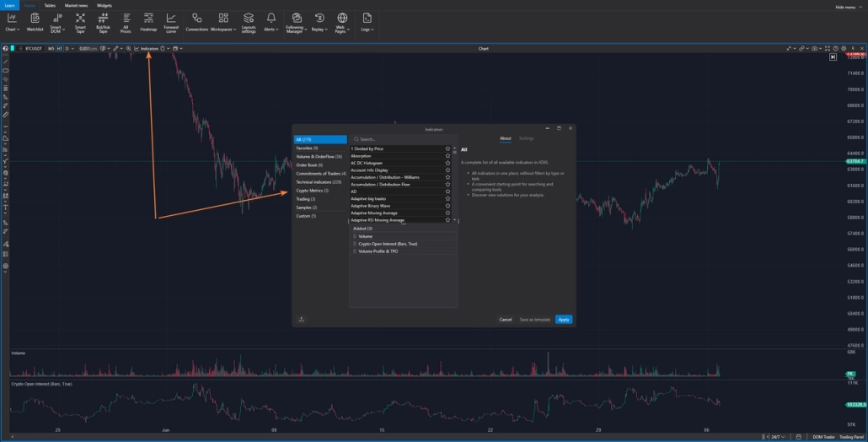Expand the Smart DOM dropdown

click(63, 30)
